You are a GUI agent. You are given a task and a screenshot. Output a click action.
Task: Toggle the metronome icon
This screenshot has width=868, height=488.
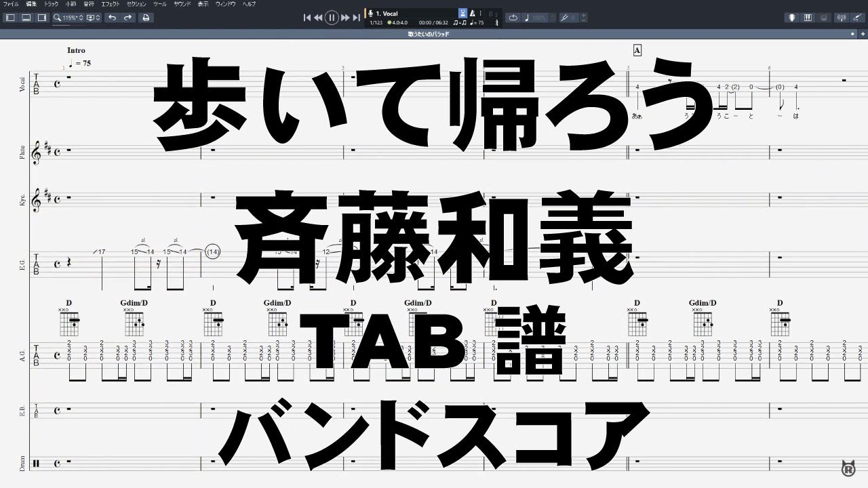472,13
